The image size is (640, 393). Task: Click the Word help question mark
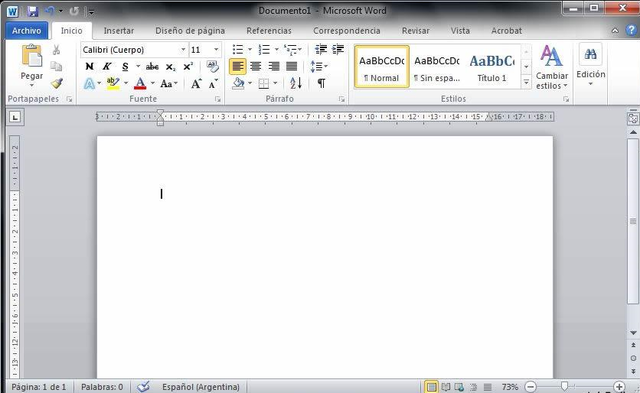click(631, 30)
